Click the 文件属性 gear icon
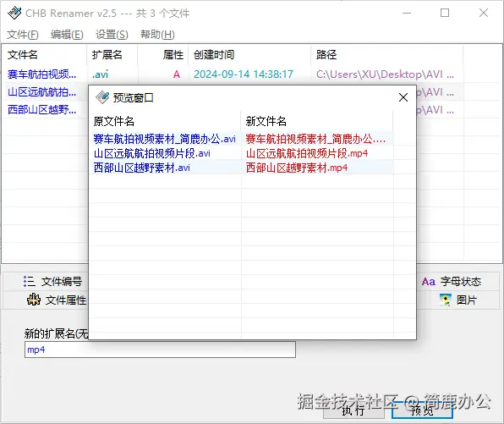Screen dimensions: 504x424 click(34, 300)
